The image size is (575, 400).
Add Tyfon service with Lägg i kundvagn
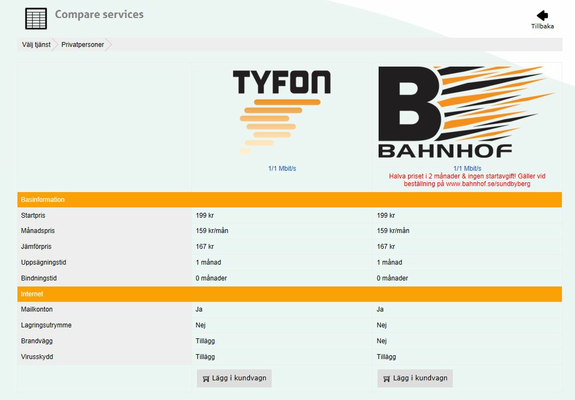coord(234,378)
